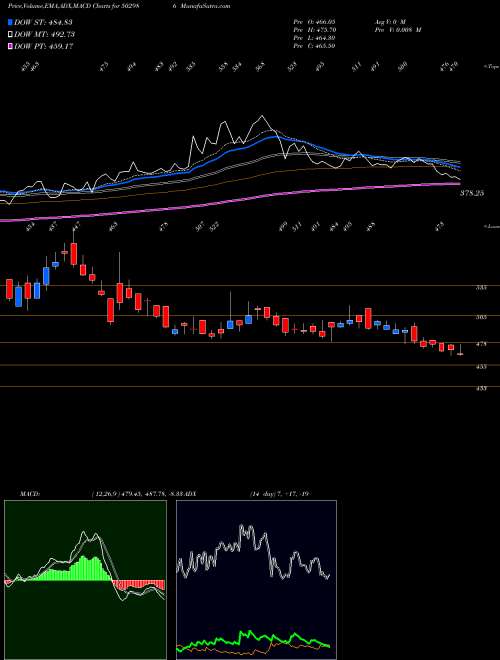500x660 pixels.
Task: Click the 478 price level axis label
Action: (x=481, y=344)
